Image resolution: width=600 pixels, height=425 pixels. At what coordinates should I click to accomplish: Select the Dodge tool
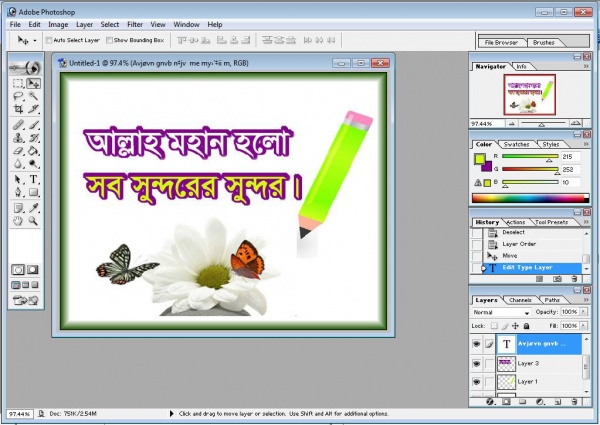click(34, 164)
